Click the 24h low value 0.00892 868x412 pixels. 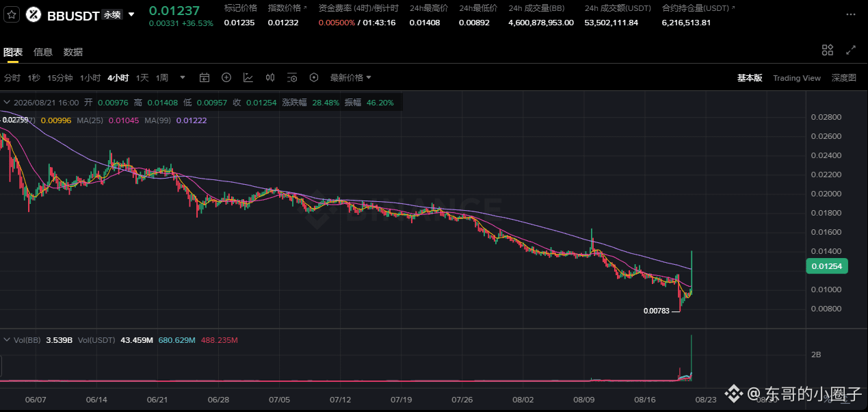point(474,23)
